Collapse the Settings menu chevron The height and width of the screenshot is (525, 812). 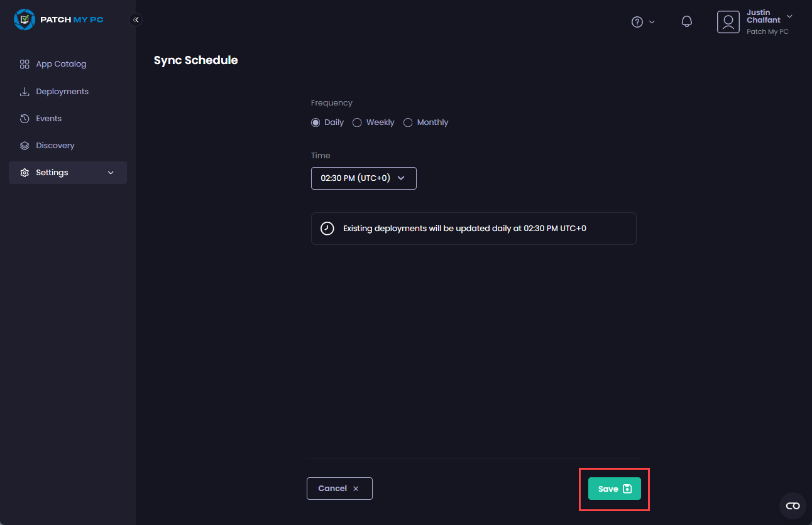111,172
